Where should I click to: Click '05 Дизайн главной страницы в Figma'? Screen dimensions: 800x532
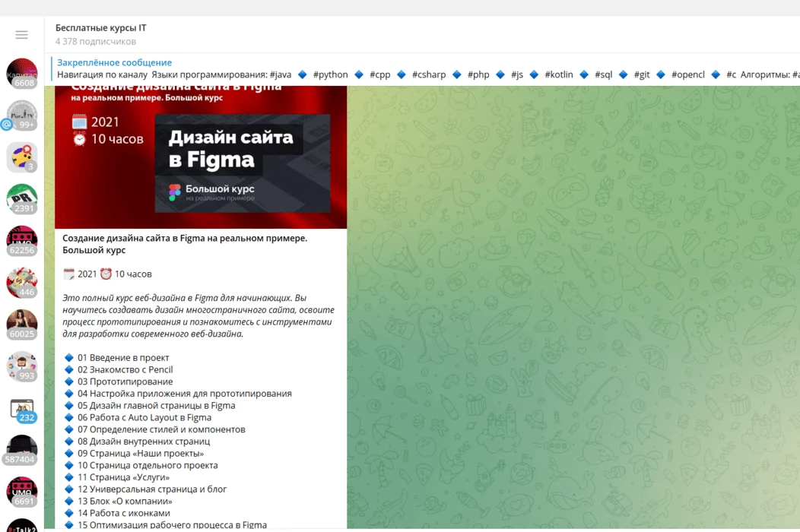click(x=156, y=406)
